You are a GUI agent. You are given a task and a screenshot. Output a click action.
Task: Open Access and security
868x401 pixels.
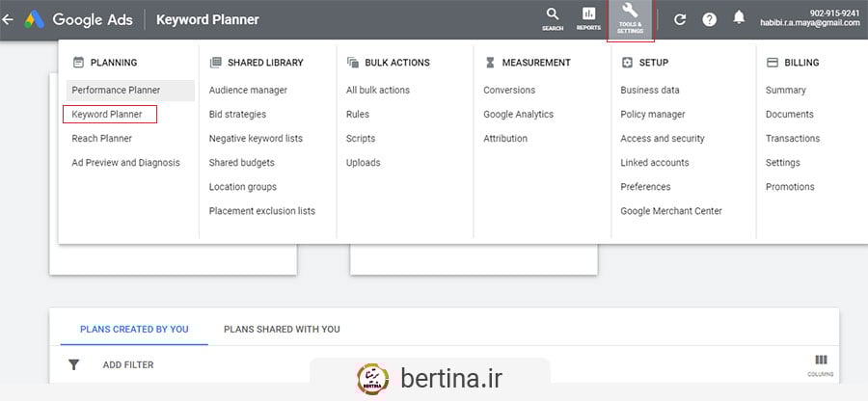tap(663, 138)
